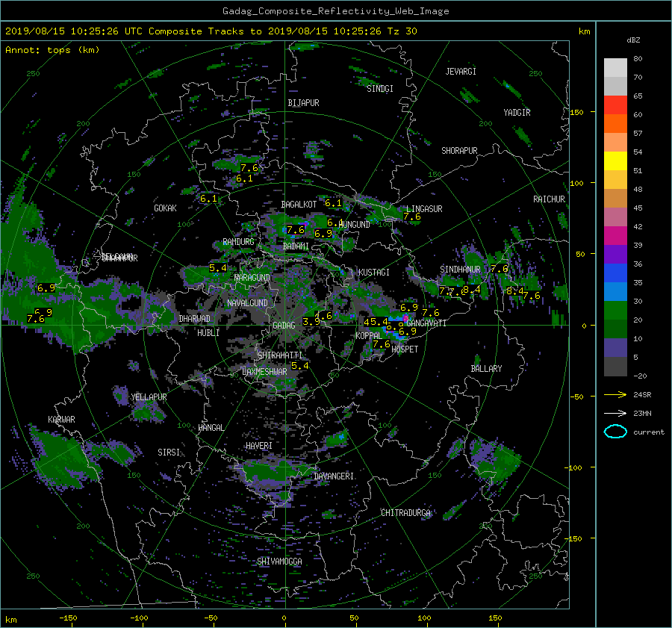Click the NARAGUND town label

click(x=252, y=278)
